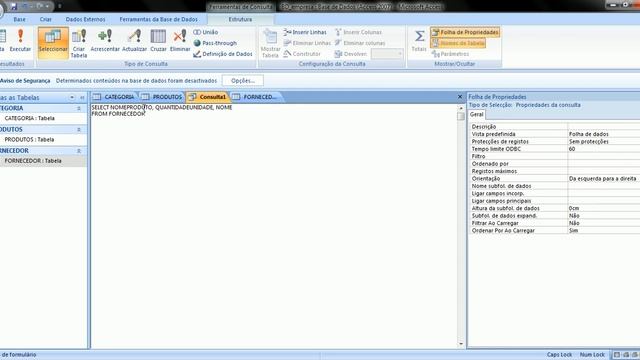Click inside the SQL query text
640x360 pixels.
tap(162, 111)
